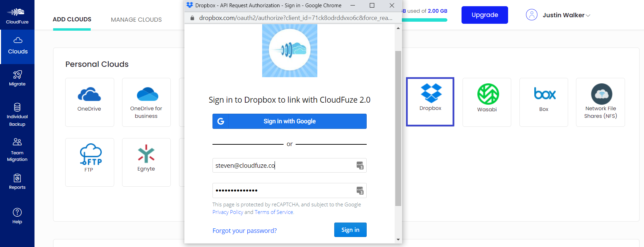Click the password manager icon in password field
Viewport: 644px width, 247px height.
click(360, 191)
